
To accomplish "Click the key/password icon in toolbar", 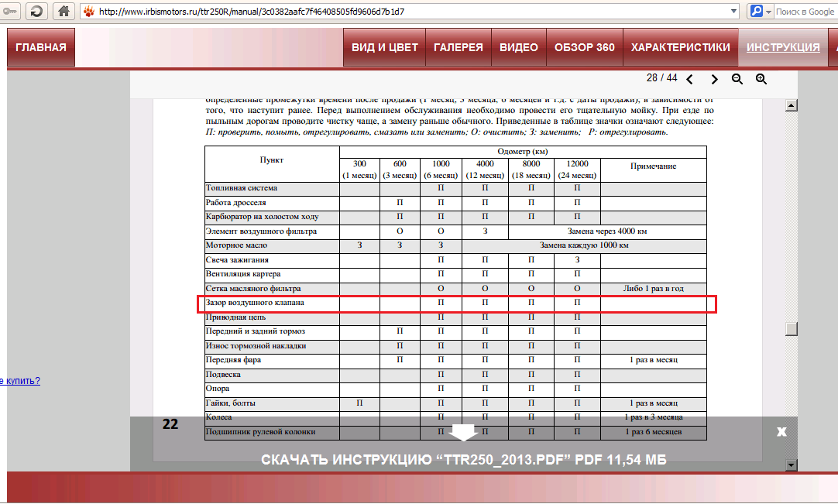I will click(x=9, y=11).
